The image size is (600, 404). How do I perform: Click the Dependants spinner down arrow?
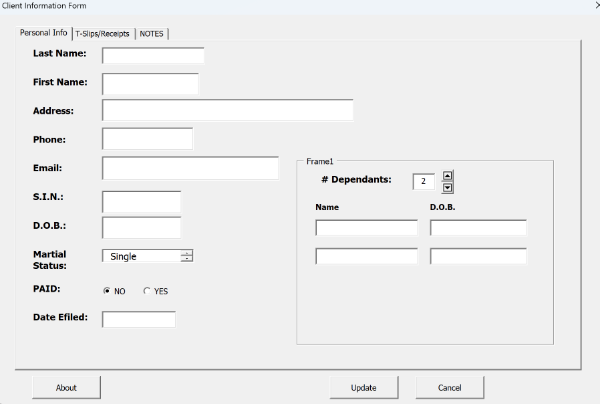tap(448, 187)
